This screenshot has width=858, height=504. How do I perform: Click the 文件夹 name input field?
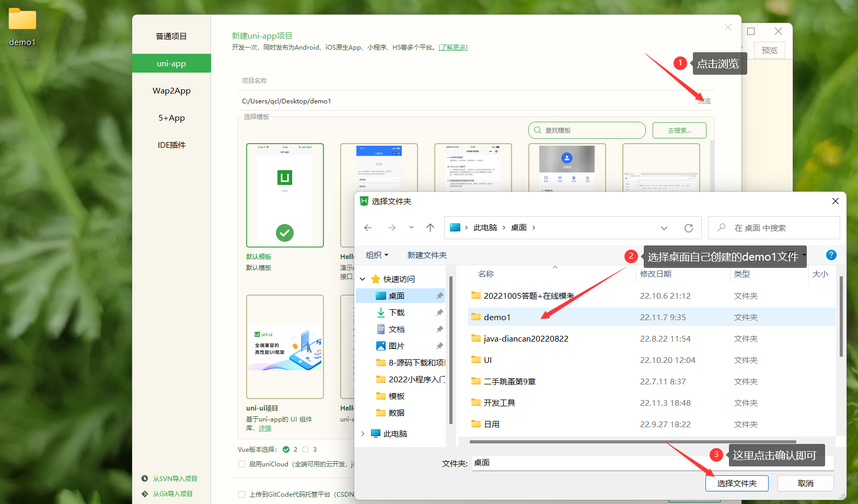pyautogui.click(x=653, y=463)
